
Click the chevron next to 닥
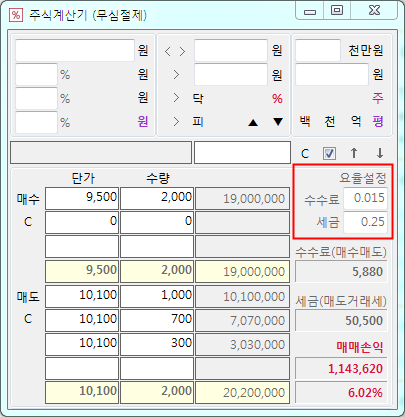176,98
